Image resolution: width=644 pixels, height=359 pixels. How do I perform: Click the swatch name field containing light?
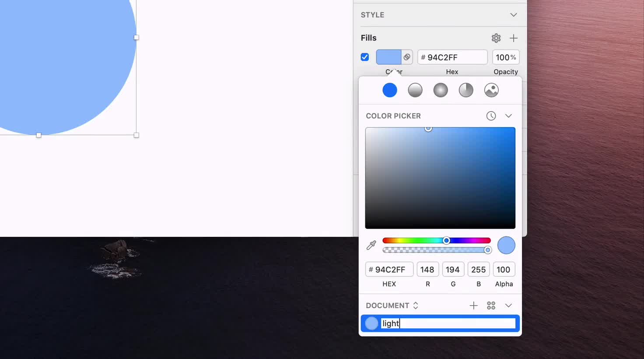click(x=448, y=324)
